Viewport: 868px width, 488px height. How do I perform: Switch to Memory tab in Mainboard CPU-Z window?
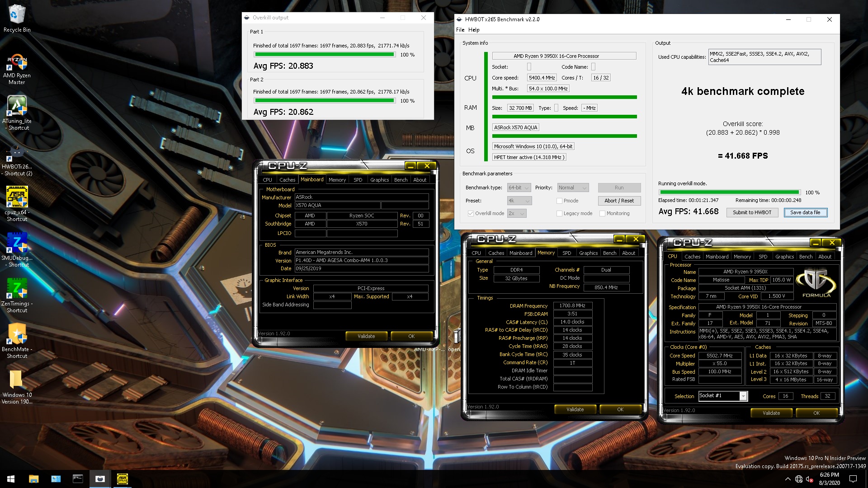pyautogui.click(x=337, y=180)
